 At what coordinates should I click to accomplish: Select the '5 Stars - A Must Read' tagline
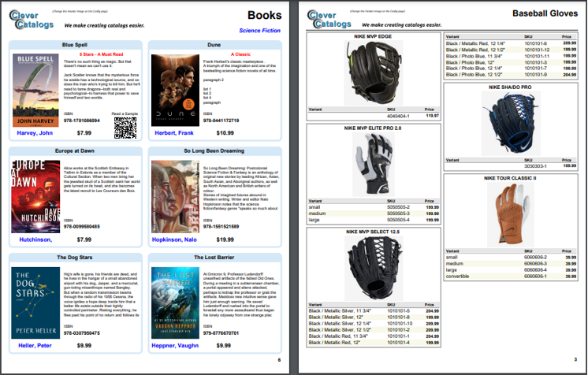point(101,54)
